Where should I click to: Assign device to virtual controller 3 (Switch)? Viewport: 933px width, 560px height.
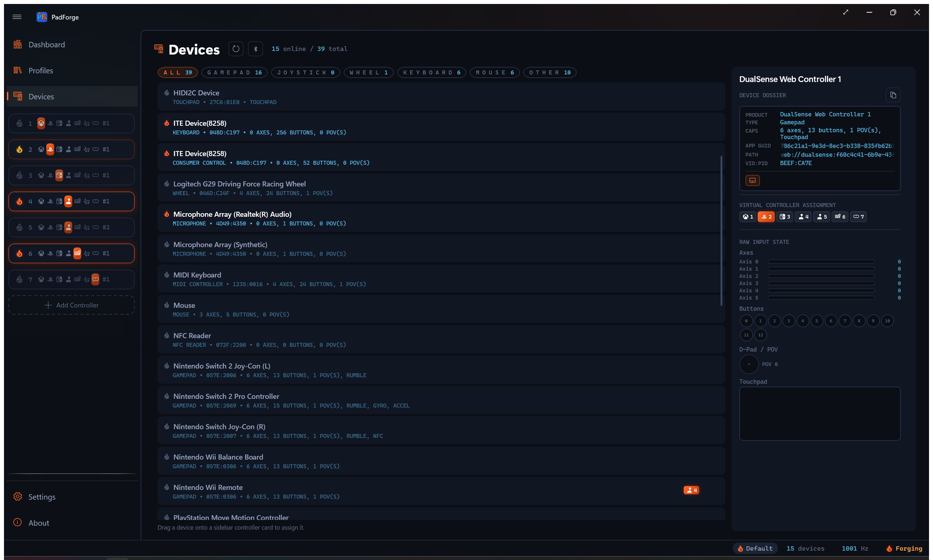point(785,217)
